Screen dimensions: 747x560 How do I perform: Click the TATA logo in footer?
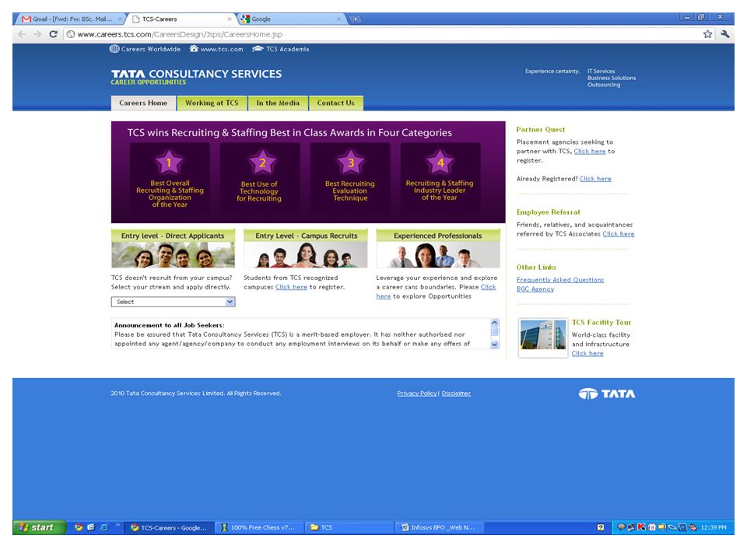[607, 394]
